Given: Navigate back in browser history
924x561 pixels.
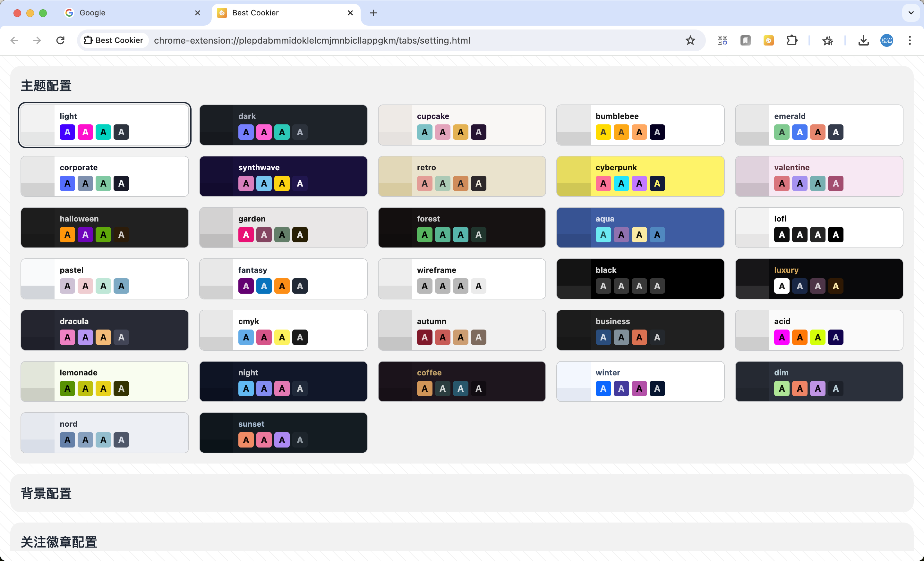Looking at the screenshot, I should [x=14, y=40].
